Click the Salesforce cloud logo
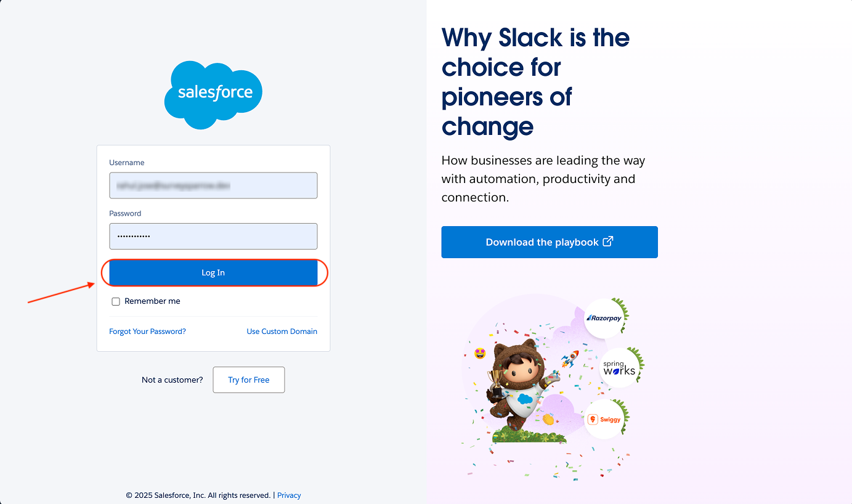The width and height of the screenshot is (852, 504). point(213,94)
